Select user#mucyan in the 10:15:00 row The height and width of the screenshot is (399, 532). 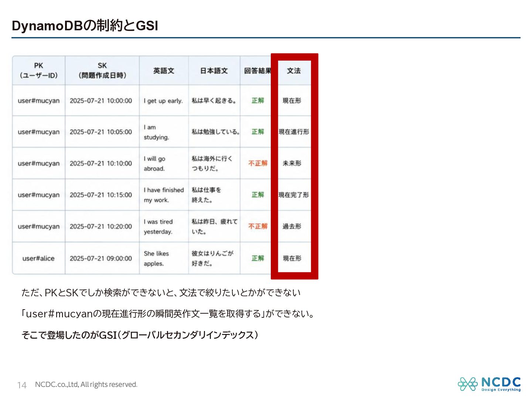[39, 195]
